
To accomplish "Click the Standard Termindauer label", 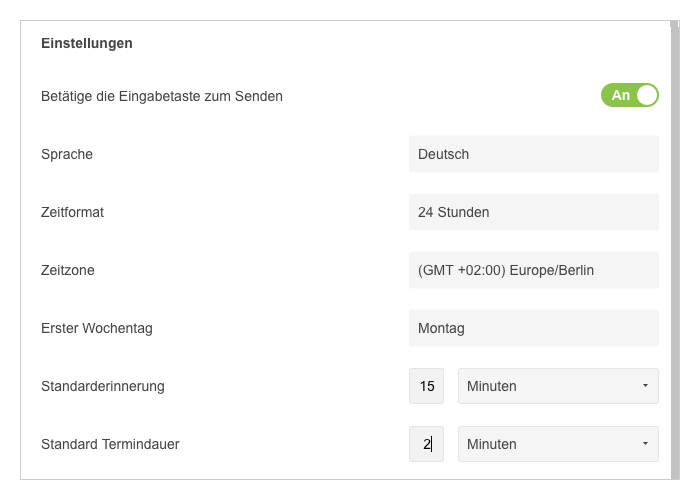I will pos(110,444).
